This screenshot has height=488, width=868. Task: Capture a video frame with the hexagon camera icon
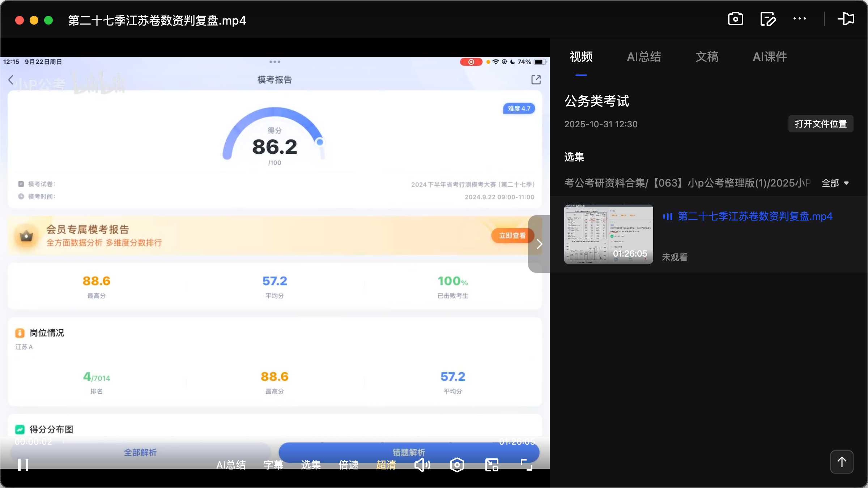click(457, 465)
